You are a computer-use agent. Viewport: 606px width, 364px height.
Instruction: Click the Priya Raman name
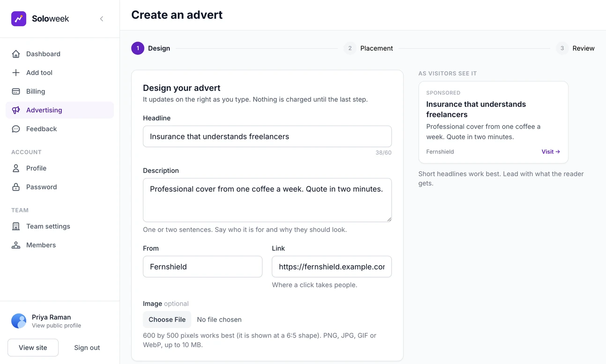pyautogui.click(x=52, y=317)
